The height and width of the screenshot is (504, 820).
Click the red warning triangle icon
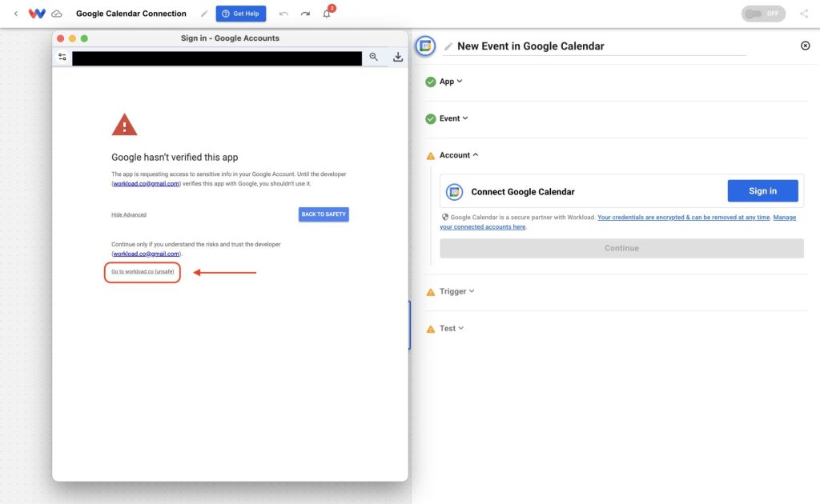pos(124,125)
